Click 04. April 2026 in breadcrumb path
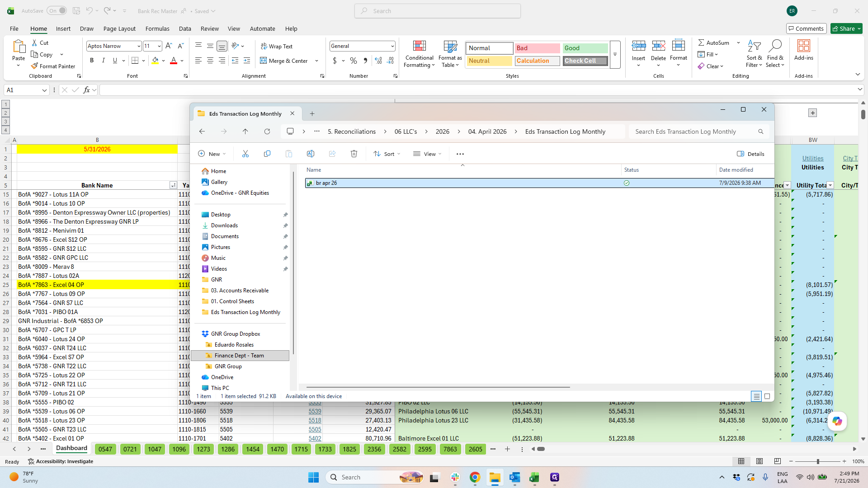The width and height of the screenshot is (868, 488). 487,131
